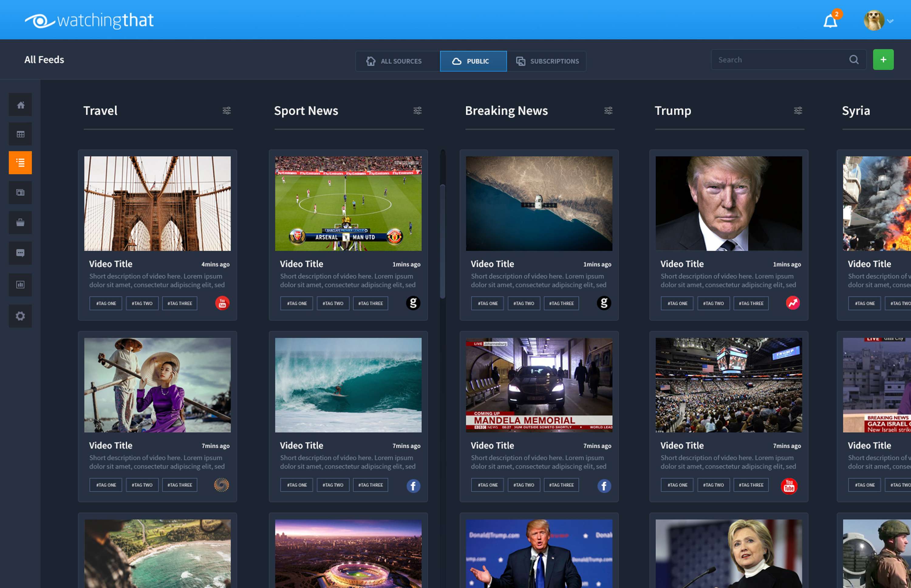Open the aerial beach coastline thumbnail
The width and height of the screenshot is (911, 588).
pos(157,554)
